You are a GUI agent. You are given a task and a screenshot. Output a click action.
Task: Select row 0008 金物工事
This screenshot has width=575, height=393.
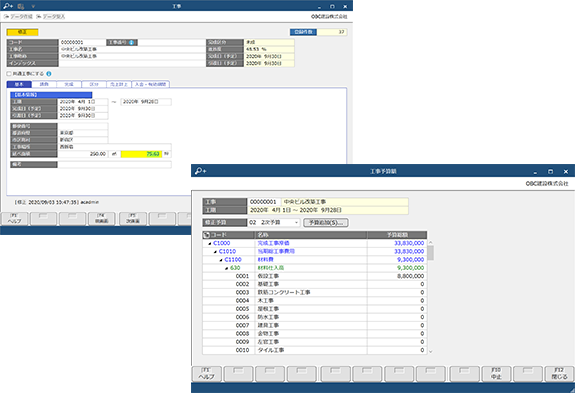click(x=315, y=334)
